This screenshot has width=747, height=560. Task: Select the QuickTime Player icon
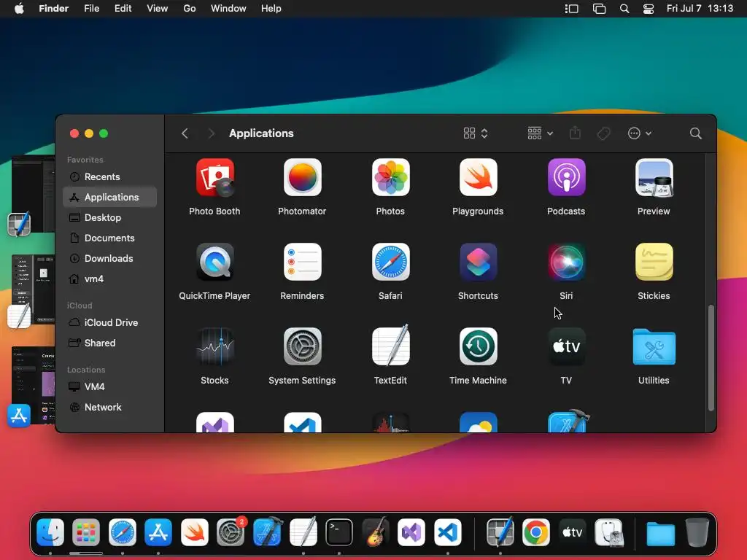215,262
